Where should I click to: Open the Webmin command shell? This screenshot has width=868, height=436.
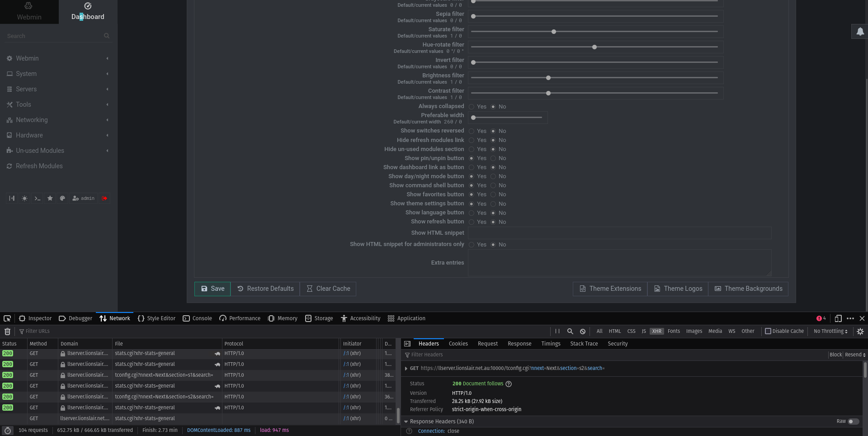pyautogui.click(x=37, y=198)
